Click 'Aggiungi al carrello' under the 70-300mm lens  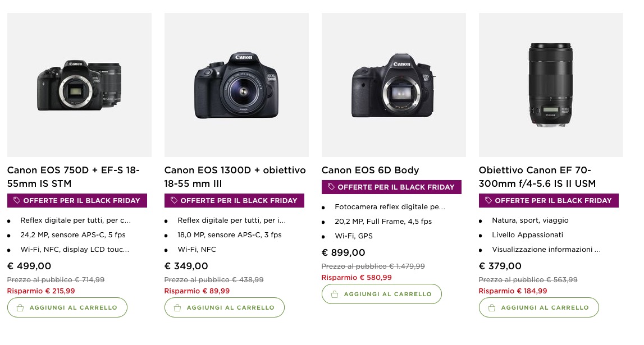538,307
